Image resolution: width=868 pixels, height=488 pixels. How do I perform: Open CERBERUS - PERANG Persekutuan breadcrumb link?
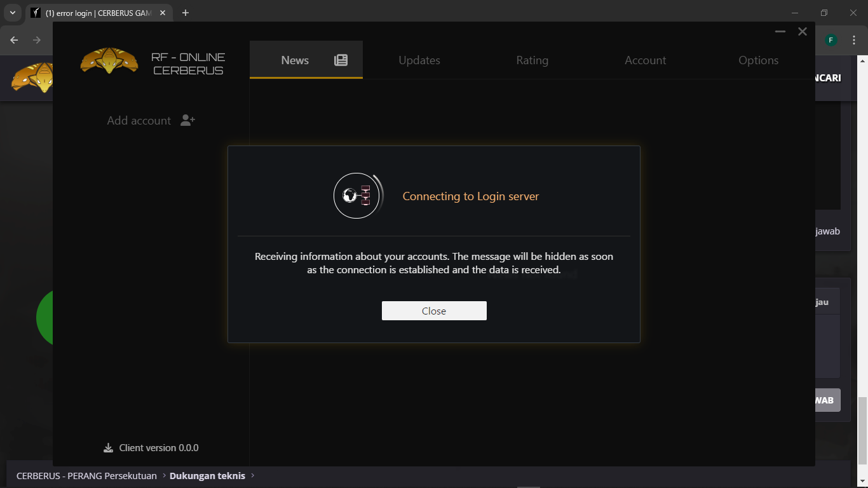pos(86,475)
